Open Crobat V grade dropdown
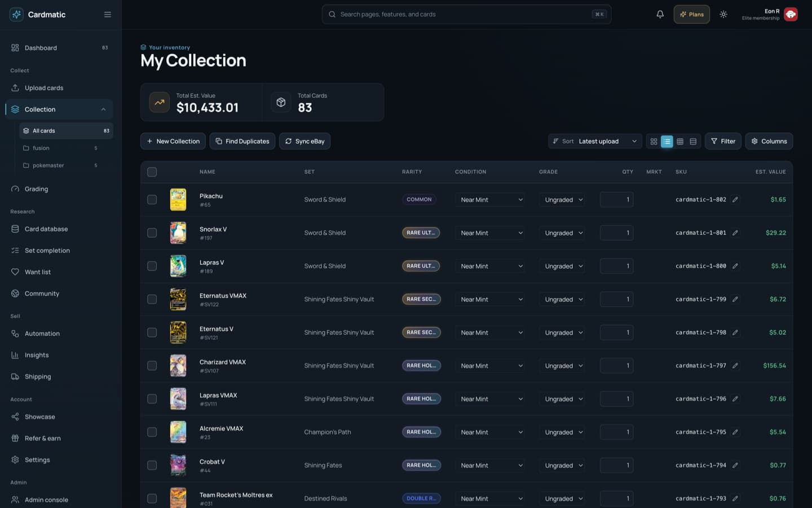This screenshot has height=508, width=812. (x=562, y=466)
